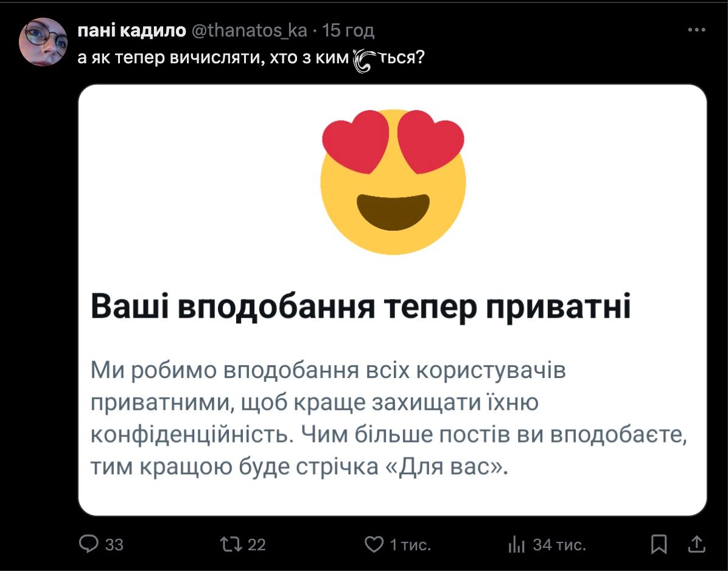
Task: Click the display name "пані кадило"
Action: coord(131,30)
